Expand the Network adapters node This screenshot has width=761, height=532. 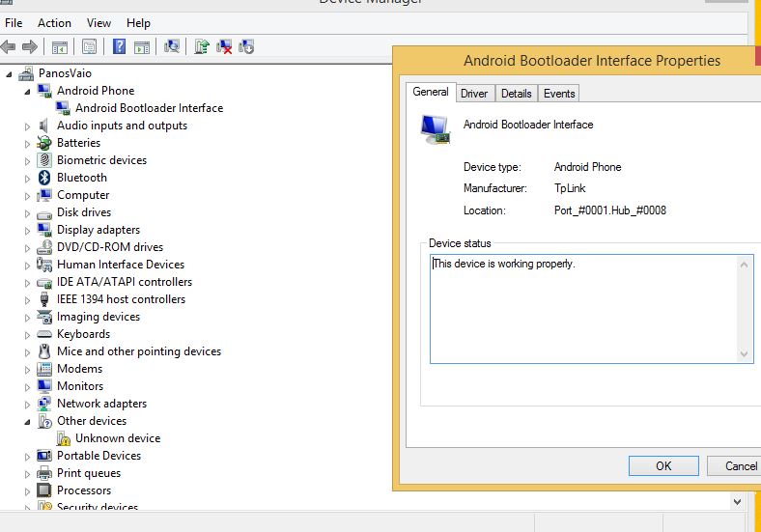[x=27, y=404]
